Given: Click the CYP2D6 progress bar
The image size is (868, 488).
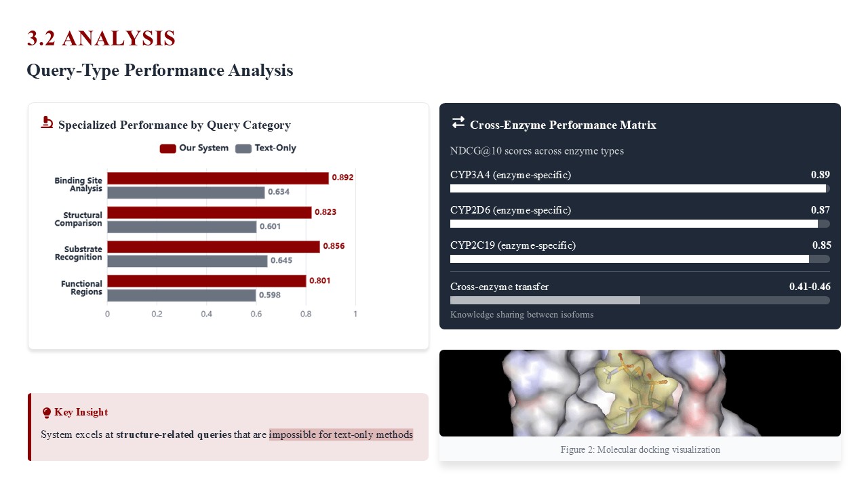Looking at the screenshot, I should coord(640,224).
